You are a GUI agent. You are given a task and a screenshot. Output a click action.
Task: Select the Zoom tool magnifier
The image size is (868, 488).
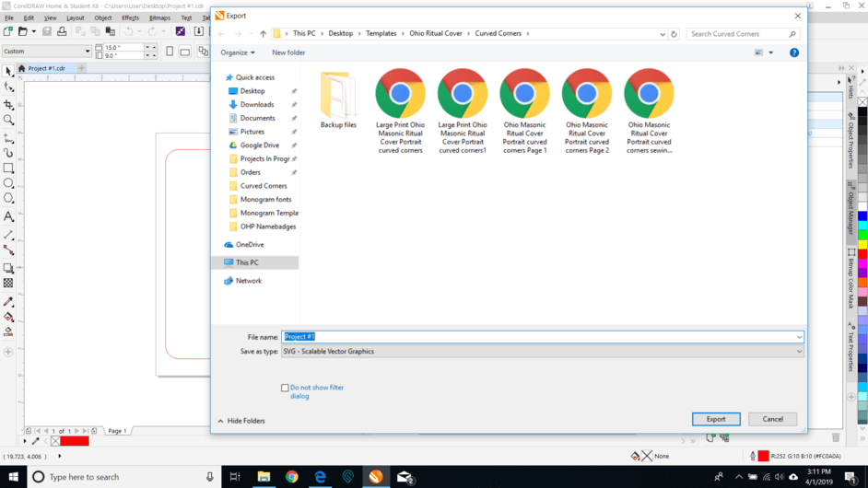(x=8, y=120)
